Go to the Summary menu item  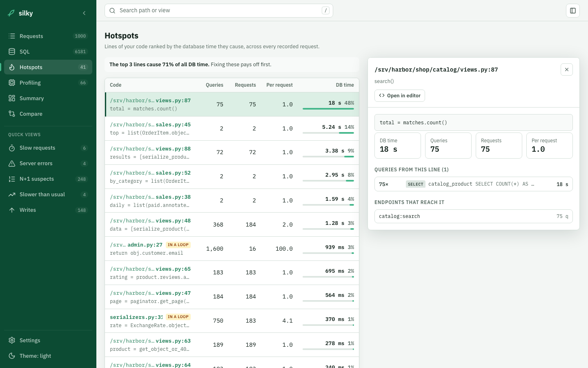[48, 98]
